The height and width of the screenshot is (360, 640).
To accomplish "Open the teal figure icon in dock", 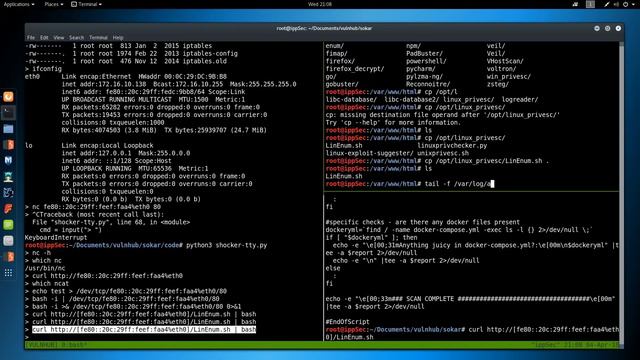I will [x=8, y=177].
